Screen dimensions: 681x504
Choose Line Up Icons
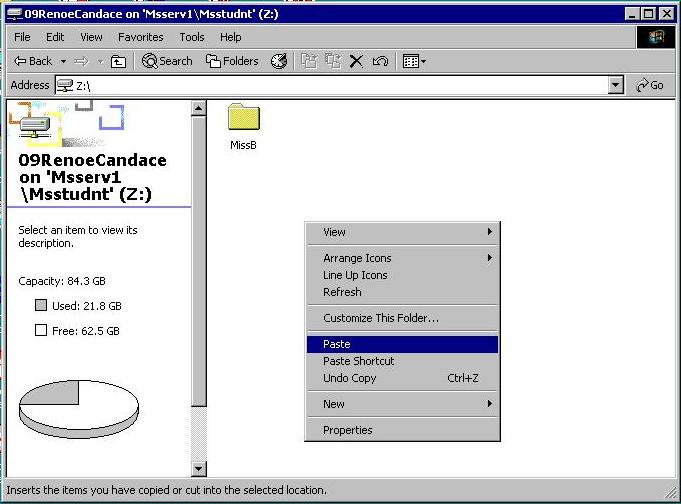[x=403, y=275]
